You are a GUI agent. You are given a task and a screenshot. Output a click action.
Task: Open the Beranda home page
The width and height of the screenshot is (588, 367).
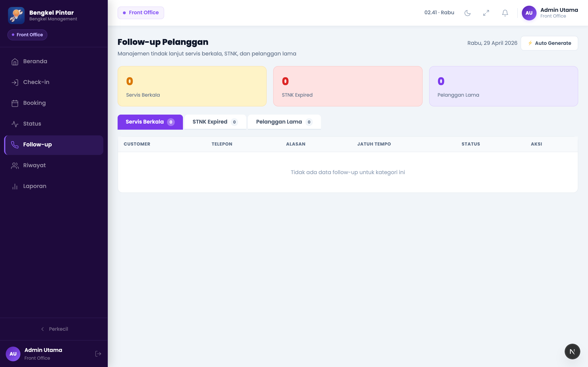click(x=54, y=62)
